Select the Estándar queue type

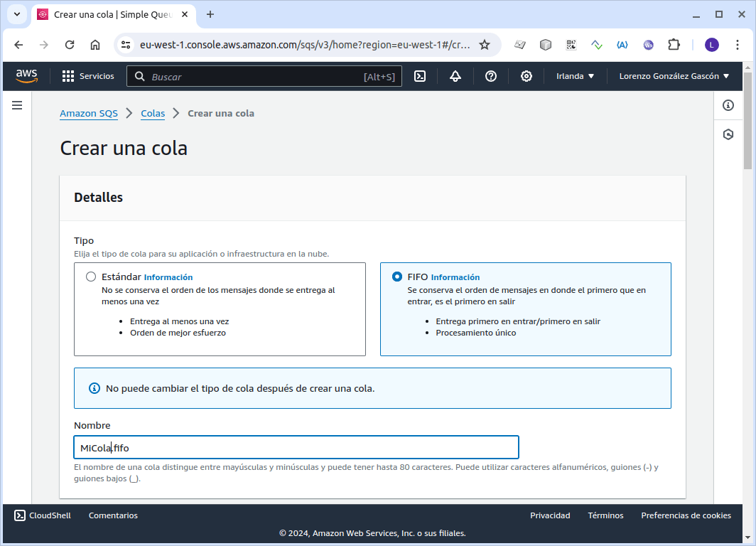pos(91,277)
